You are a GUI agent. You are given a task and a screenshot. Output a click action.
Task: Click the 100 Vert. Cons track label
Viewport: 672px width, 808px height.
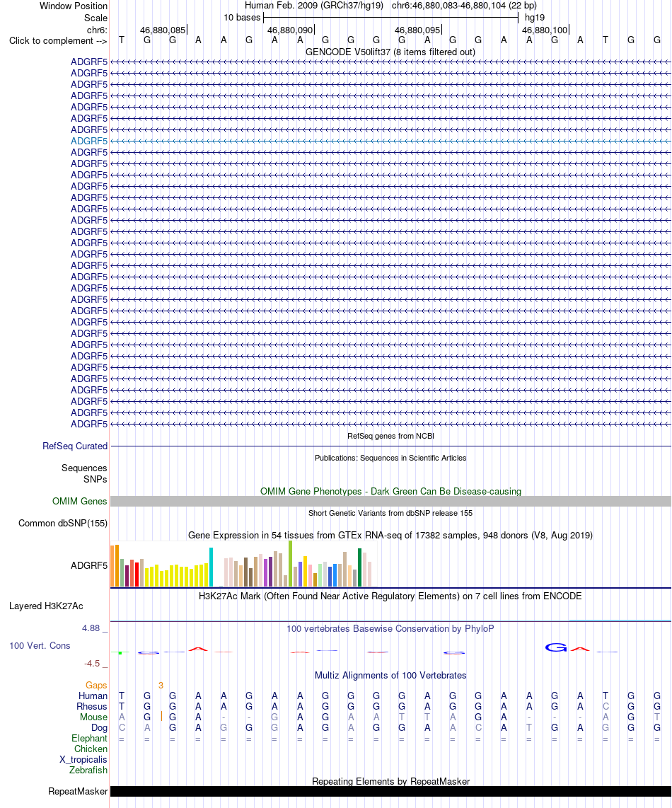(x=40, y=646)
